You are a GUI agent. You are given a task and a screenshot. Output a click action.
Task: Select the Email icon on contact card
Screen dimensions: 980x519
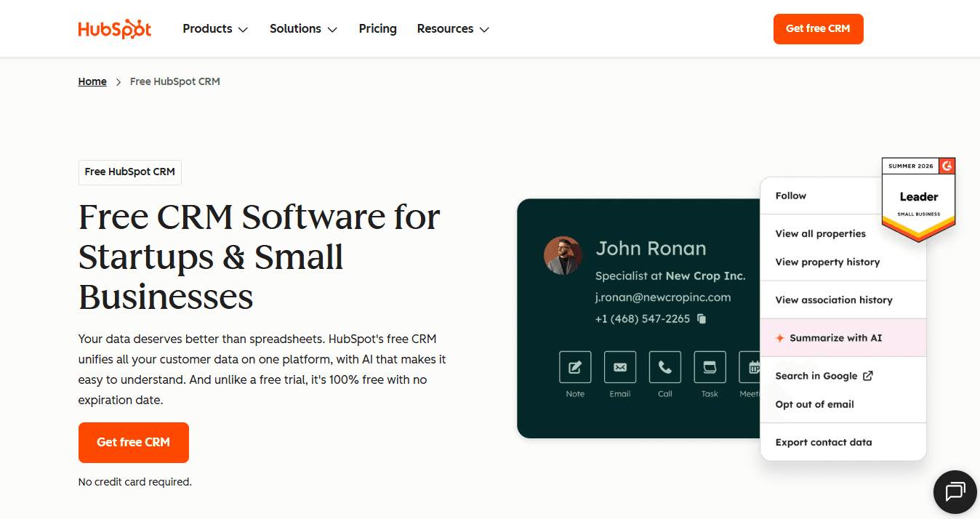click(620, 367)
